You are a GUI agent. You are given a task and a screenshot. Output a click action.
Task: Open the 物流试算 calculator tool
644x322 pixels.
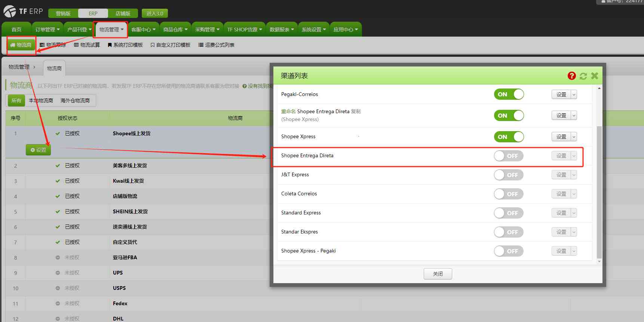coord(87,45)
